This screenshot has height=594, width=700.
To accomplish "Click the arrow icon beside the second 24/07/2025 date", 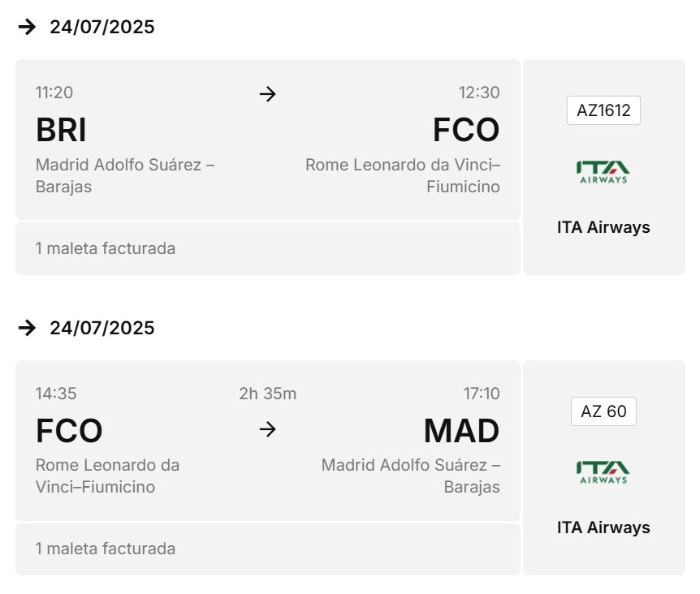I will (27, 328).
